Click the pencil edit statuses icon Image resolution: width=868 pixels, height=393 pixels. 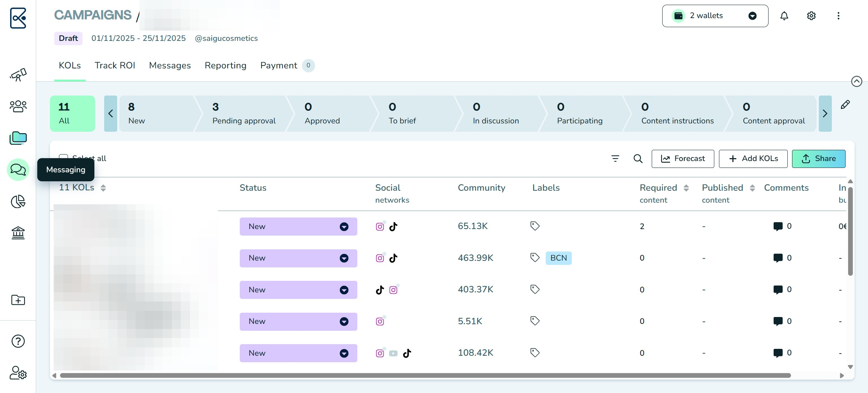tap(845, 105)
